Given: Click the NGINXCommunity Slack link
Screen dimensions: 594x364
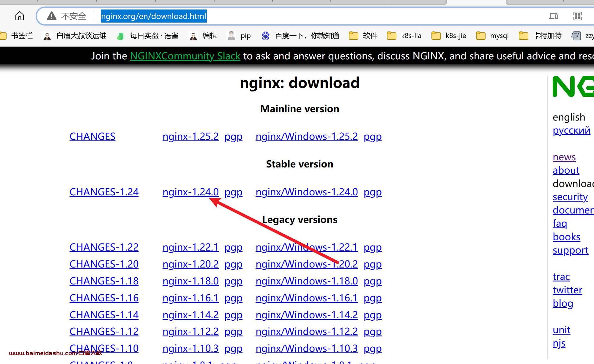Looking at the screenshot, I should click(185, 56).
